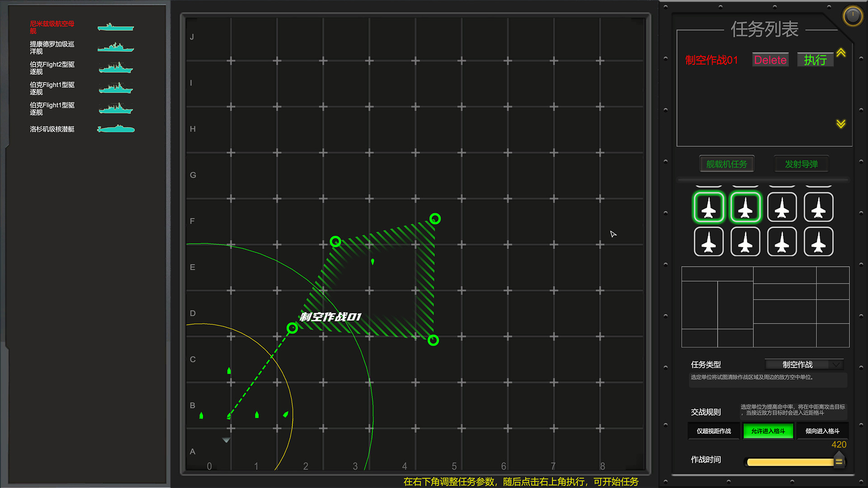The width and height of the screenshot is (868, 488).
Task: Toggle 允许进入格斗 engagement rule
Action: pos(768,431)
